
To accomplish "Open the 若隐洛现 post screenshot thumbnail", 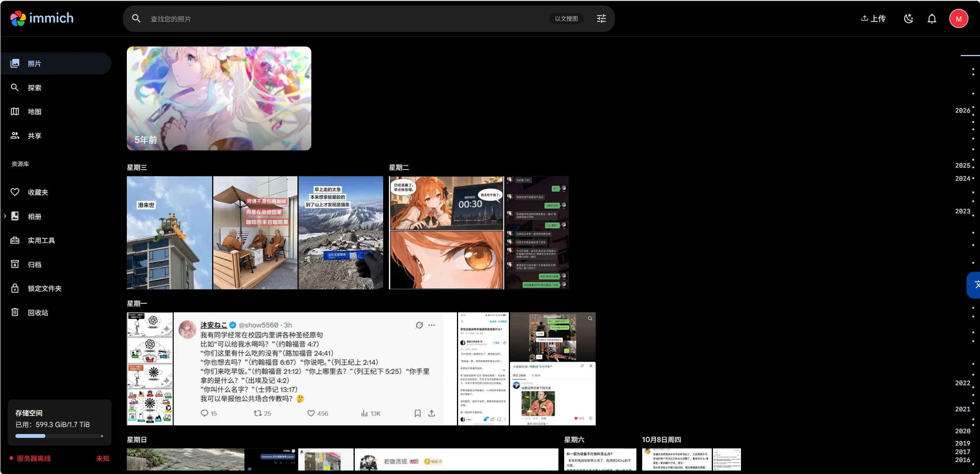I will tap(456, 459).
